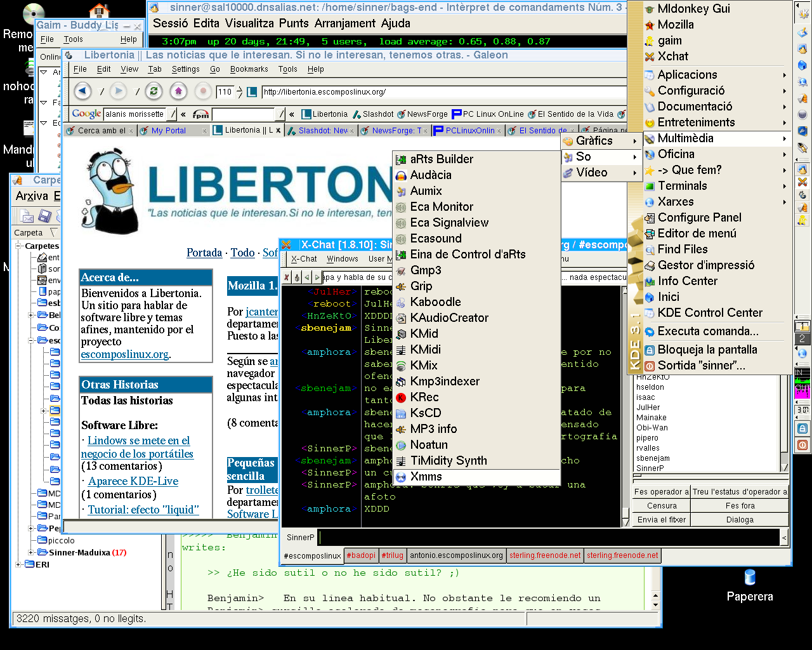The image size is (812, 650).
Task: Open Find Files in the KDE menu
Action: pos(717,249)
